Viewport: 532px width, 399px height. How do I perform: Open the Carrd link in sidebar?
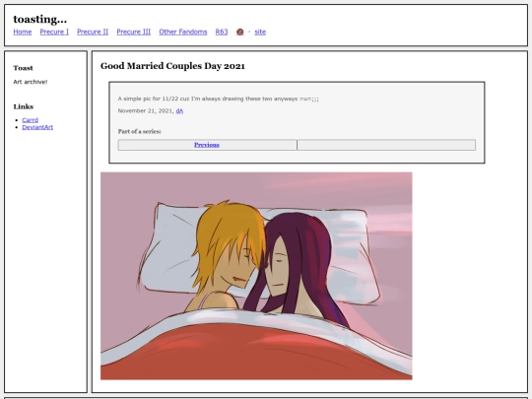[x=31, y=120]
